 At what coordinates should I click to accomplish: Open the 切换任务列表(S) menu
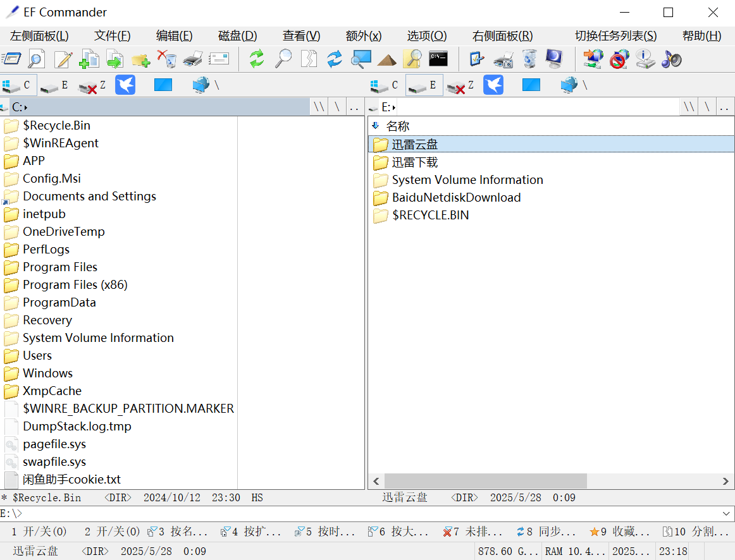coord(616,36)
